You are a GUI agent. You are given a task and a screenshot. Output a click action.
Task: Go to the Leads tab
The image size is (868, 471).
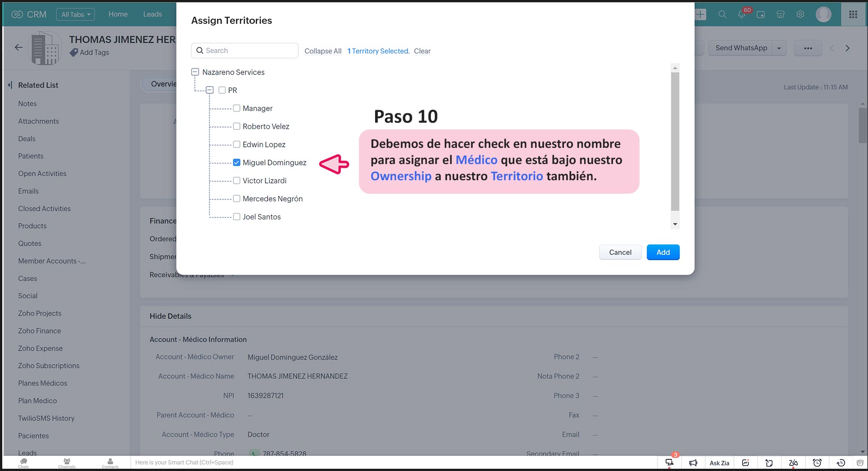(x=152, y=14)
